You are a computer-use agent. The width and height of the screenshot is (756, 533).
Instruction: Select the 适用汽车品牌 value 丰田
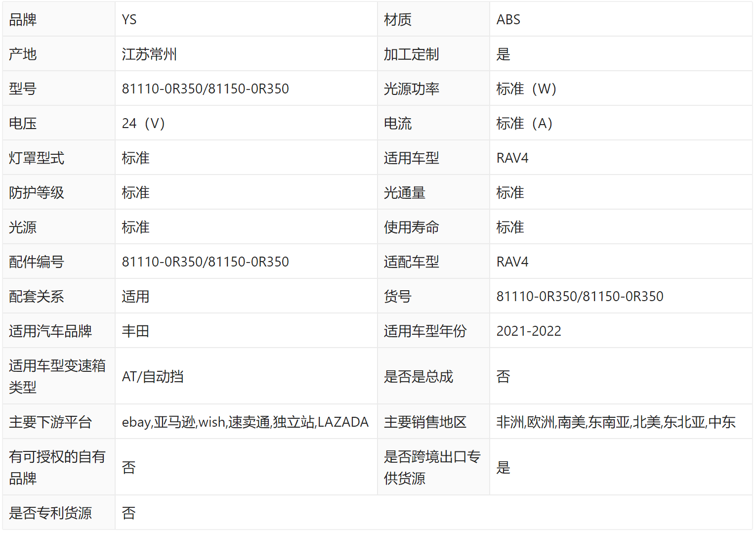(135, 331)
